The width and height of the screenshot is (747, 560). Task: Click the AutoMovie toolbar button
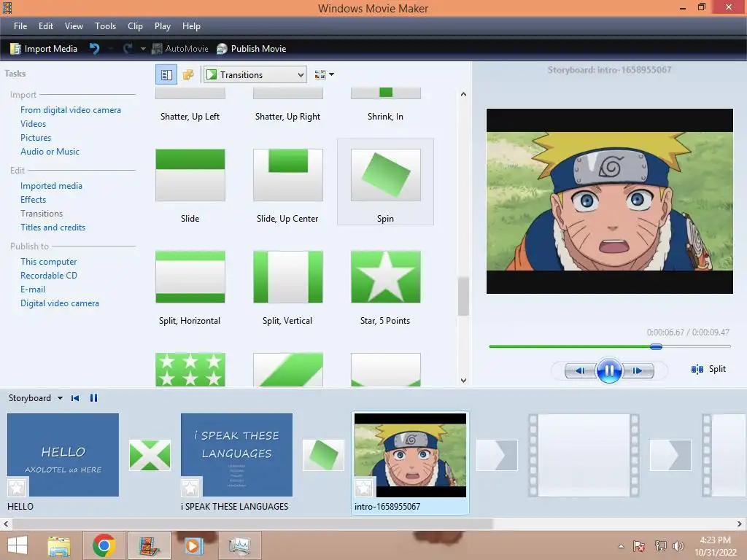180,49
